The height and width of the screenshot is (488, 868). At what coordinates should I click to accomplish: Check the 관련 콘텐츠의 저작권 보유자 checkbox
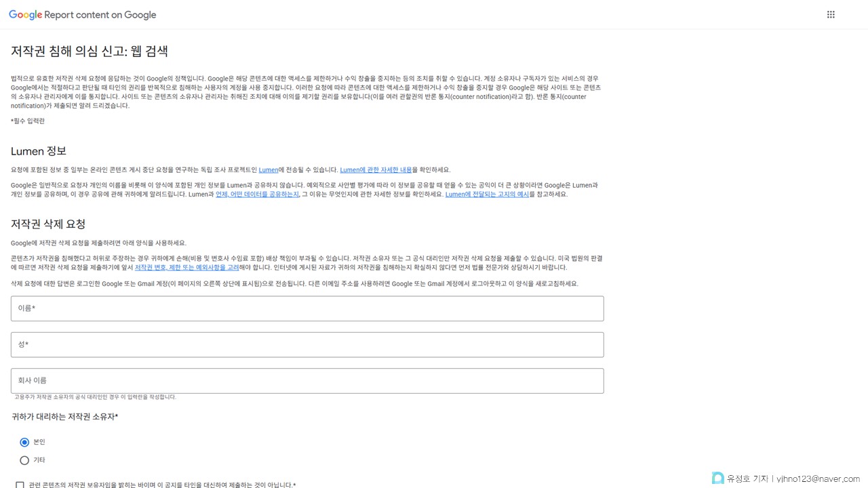[x=20, y=485]
